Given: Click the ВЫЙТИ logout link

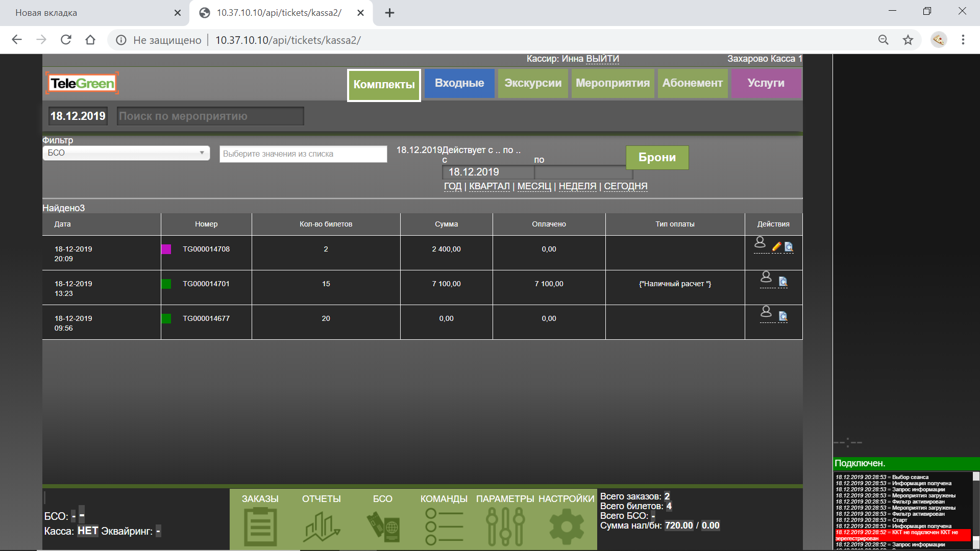Looking at the screenshot, I should tap(602, 59).
